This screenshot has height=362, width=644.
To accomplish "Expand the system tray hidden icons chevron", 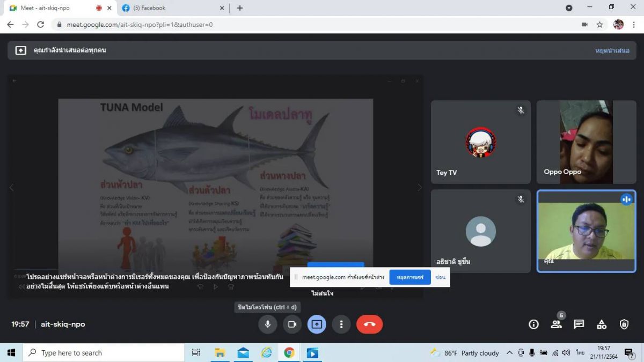I will [x=509, y=353].
